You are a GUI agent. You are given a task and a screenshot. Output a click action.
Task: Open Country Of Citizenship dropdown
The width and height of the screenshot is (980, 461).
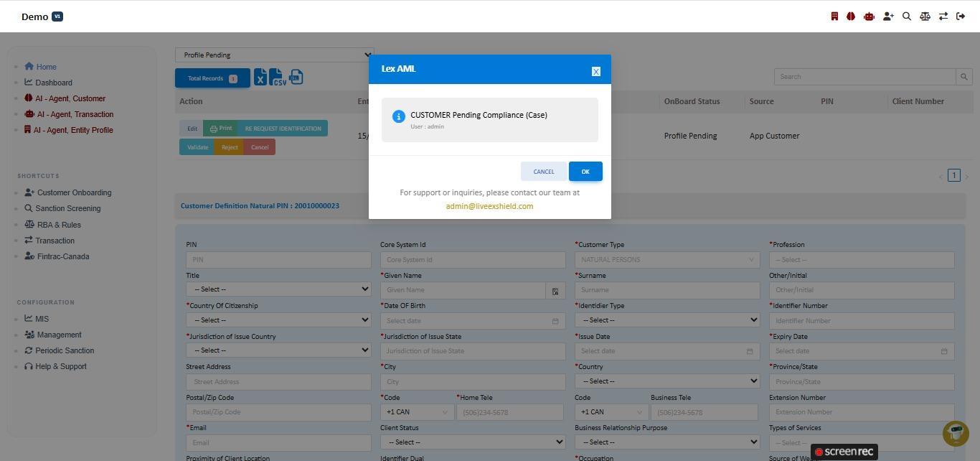278,320
